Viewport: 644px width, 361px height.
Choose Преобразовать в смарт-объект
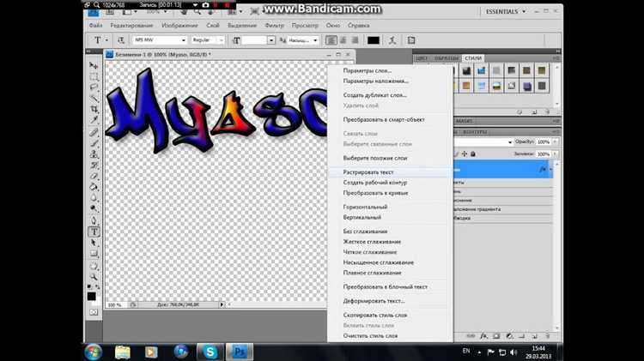(384, 120)
